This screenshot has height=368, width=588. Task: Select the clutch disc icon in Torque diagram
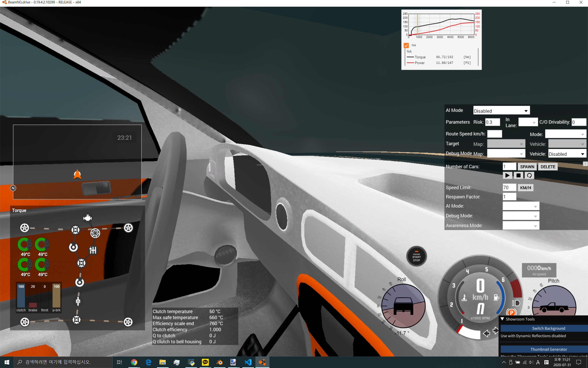(95, 233)
